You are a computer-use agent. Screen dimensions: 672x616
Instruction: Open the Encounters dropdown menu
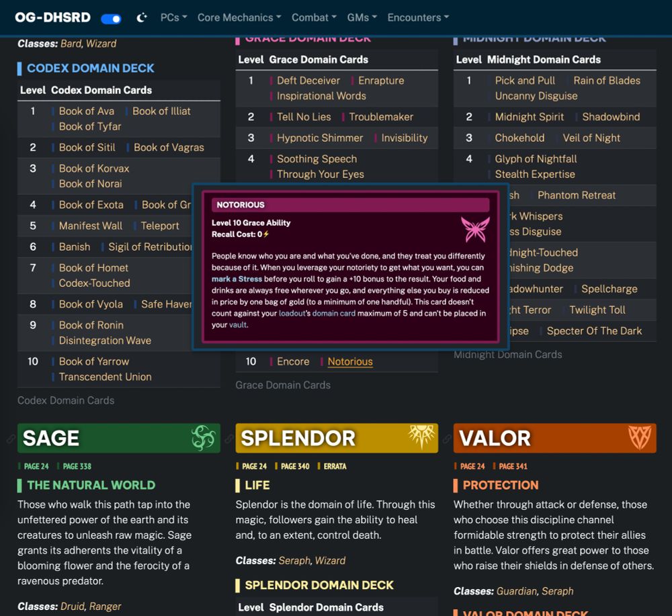pyautogui.click(x=418, y=17)
